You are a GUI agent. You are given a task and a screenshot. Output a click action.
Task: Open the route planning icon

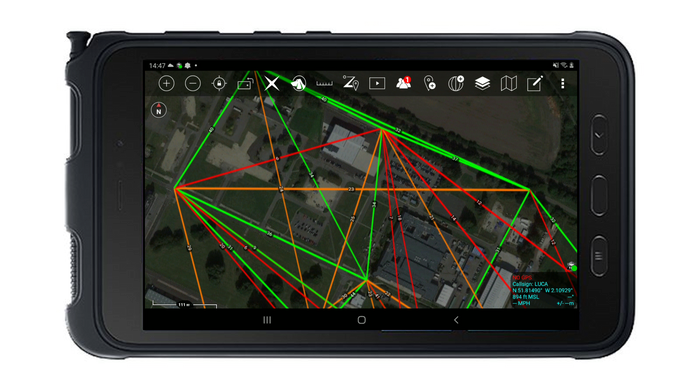(x=351, y=83)
